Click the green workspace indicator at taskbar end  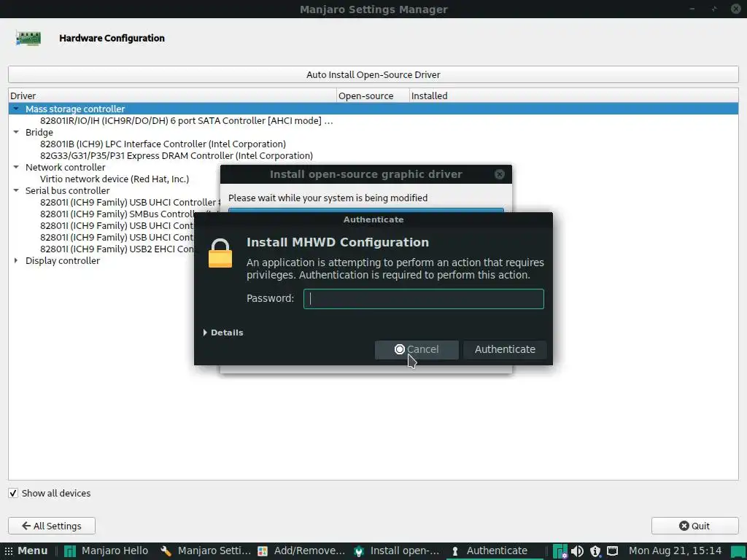738,551
